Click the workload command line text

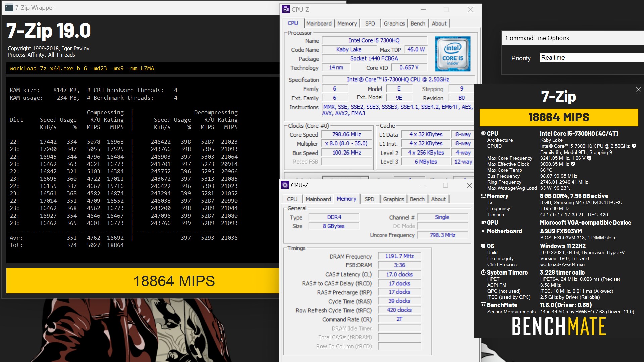coord(82,68)
